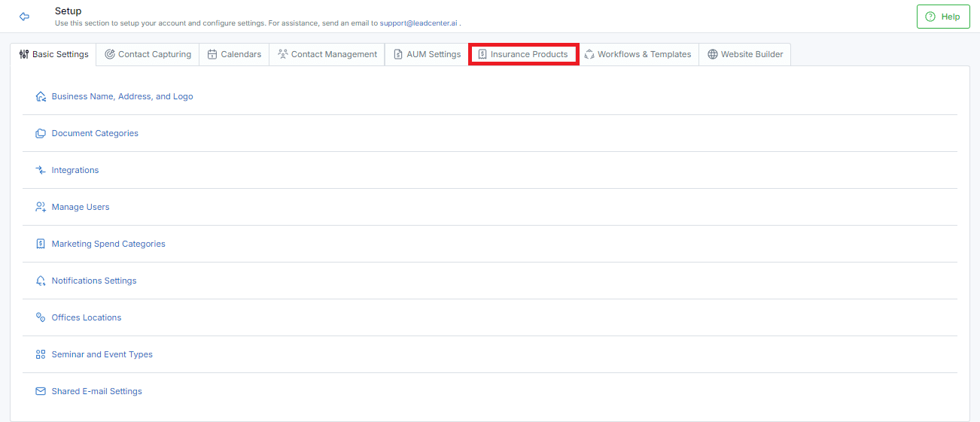This screenshot has height=422, width=980.
Task: Open Shared E-mail Settings
Action: pyautogui.click(x=97, y=391)
